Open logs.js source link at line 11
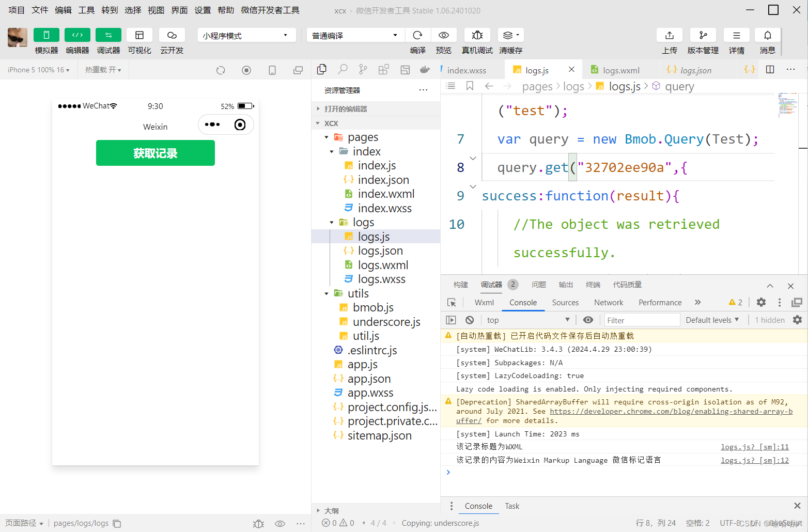Screen dimensions: 808x532 click(755, 447)
